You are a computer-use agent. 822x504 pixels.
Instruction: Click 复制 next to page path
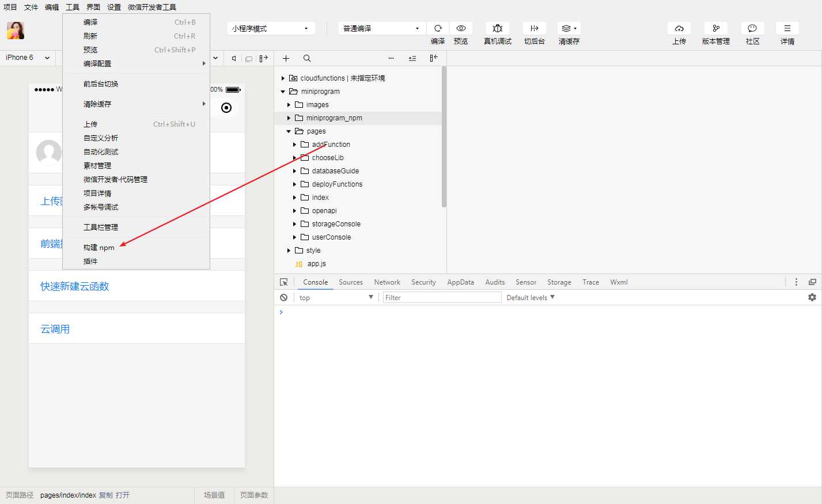pos(106,495)
